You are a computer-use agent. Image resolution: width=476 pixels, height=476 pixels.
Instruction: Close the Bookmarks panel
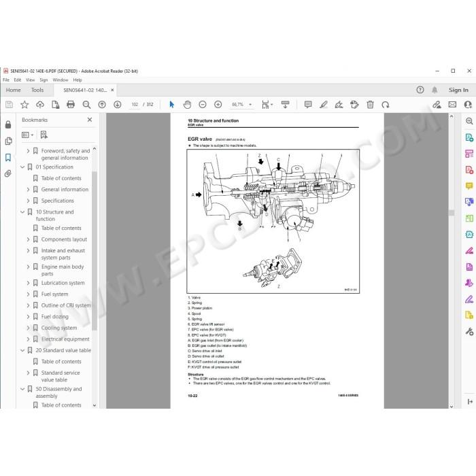[90, 120]
